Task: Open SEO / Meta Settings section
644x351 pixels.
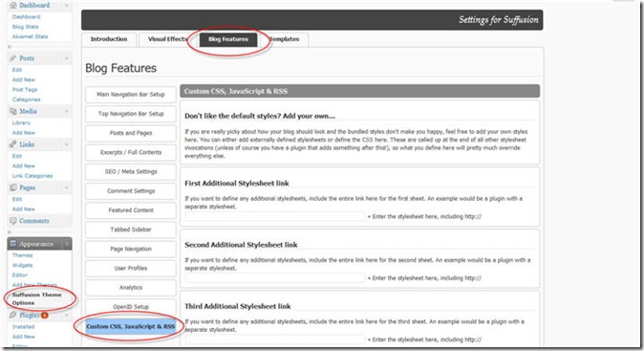Action: (131, 172)
